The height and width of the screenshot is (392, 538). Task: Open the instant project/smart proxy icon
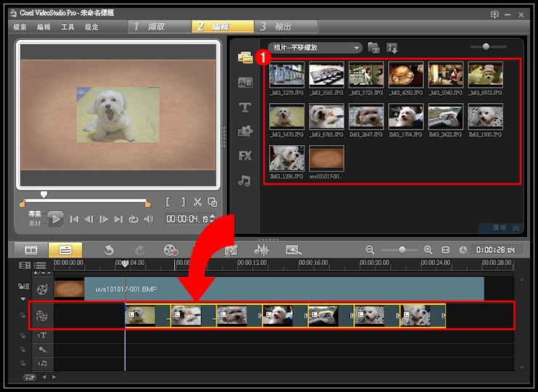click(x=294, y=250)
